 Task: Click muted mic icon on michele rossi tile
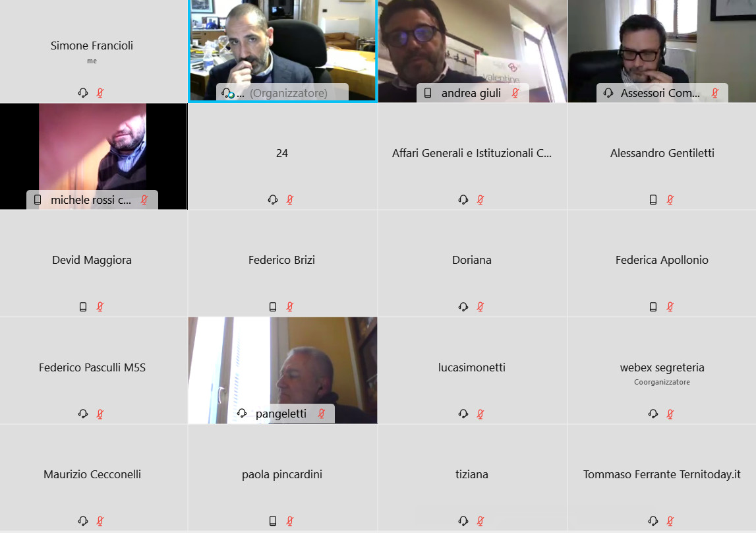[144, 200]
